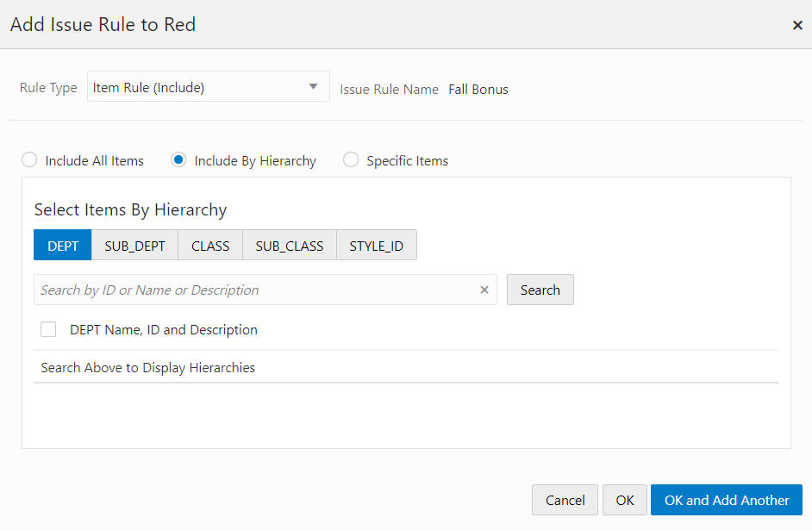Screen dimensions: 812x530
Task: Cancel adding the issue rule
Action: coord(565,500)
